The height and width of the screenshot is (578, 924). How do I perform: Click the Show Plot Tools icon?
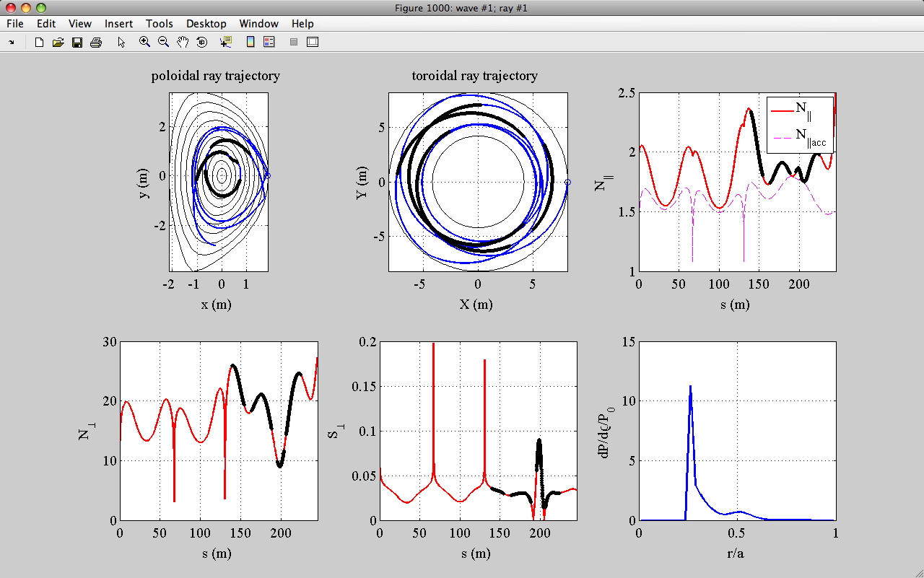coord(313,43)
